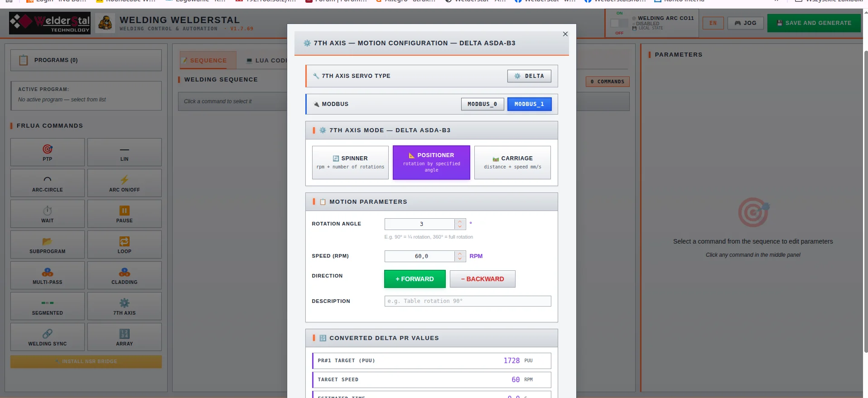Click the Speed (RPM) input field

[x=420, y=256]
